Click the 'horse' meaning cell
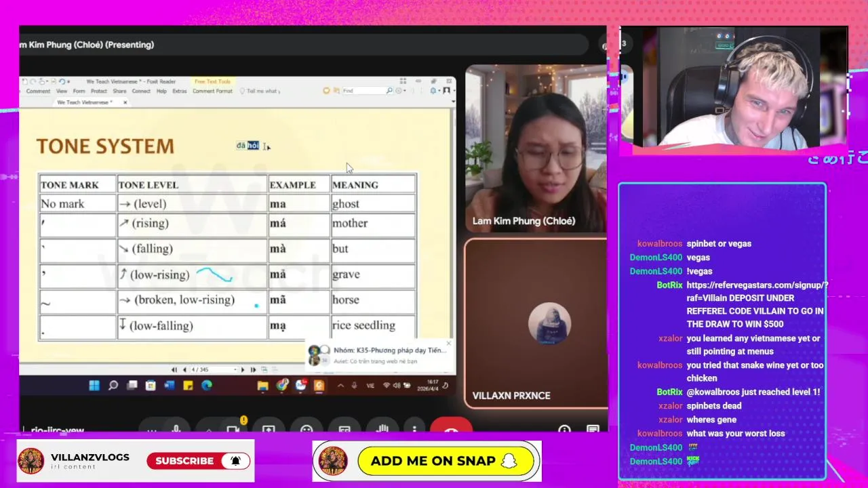The image size is (868, 488). pyautogui.click(x=373, y=300)
